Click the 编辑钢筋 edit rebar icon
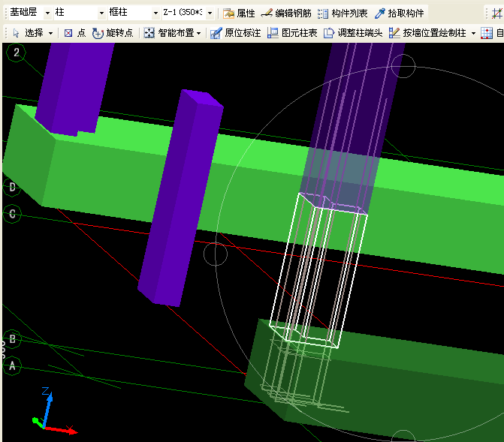This screenshot has height=442, width=504. 267,14
